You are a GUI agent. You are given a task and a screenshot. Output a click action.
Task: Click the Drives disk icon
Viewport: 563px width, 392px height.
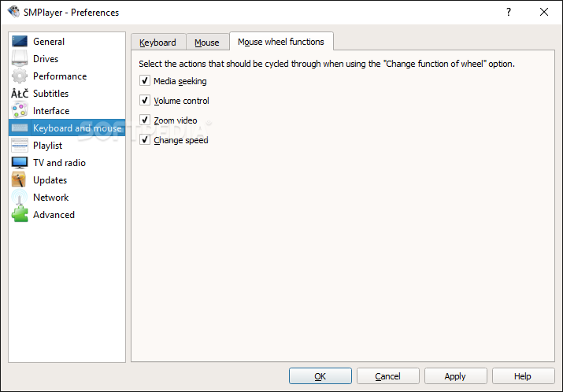[x=20, y=58]
